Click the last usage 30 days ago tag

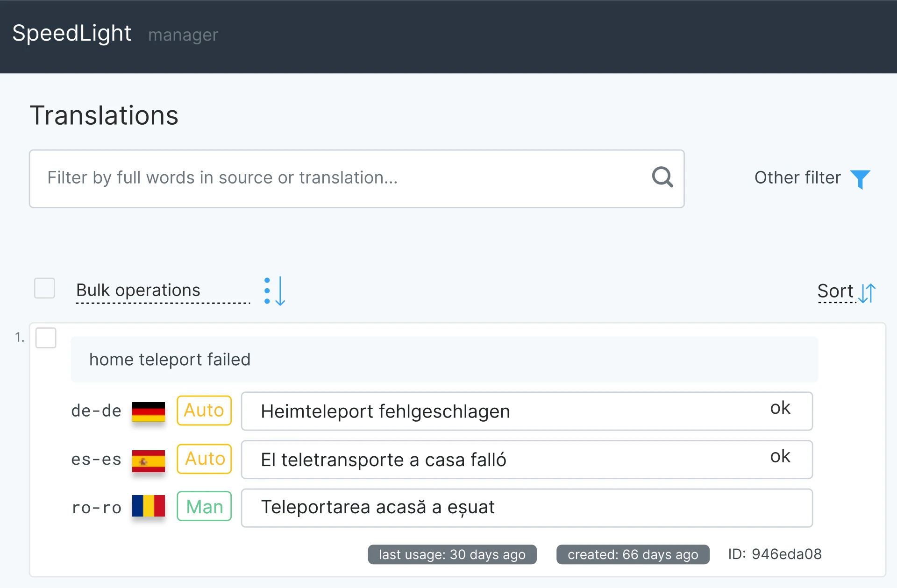(451, 554)
